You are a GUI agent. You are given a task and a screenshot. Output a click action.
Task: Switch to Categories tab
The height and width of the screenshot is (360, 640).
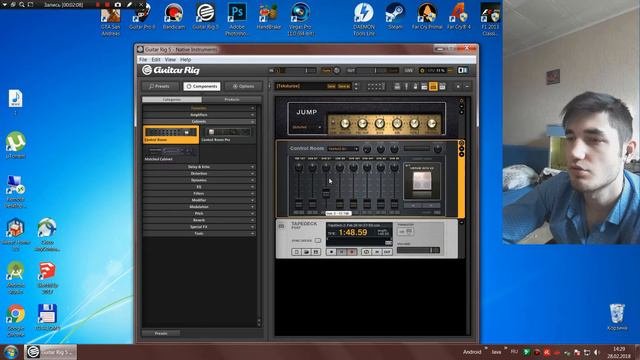[172, 99]
